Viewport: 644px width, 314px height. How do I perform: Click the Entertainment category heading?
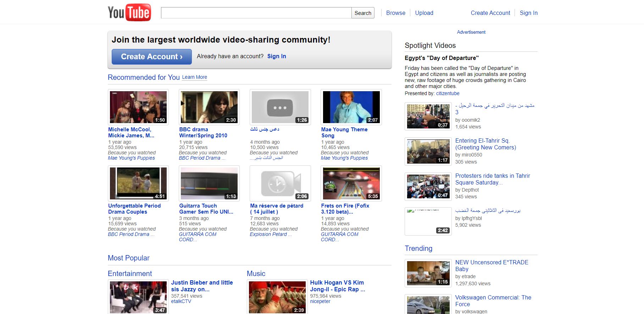(x=130, y=274)
